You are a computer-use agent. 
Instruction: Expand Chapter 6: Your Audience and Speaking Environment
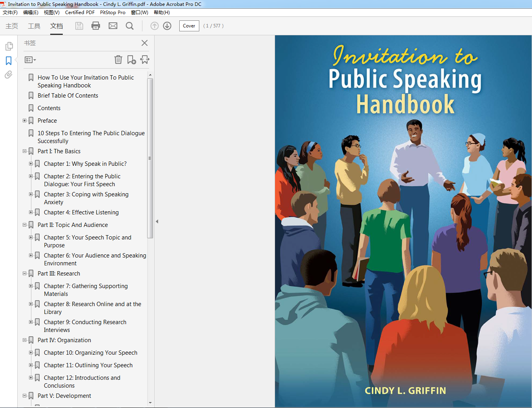(31, 255)
